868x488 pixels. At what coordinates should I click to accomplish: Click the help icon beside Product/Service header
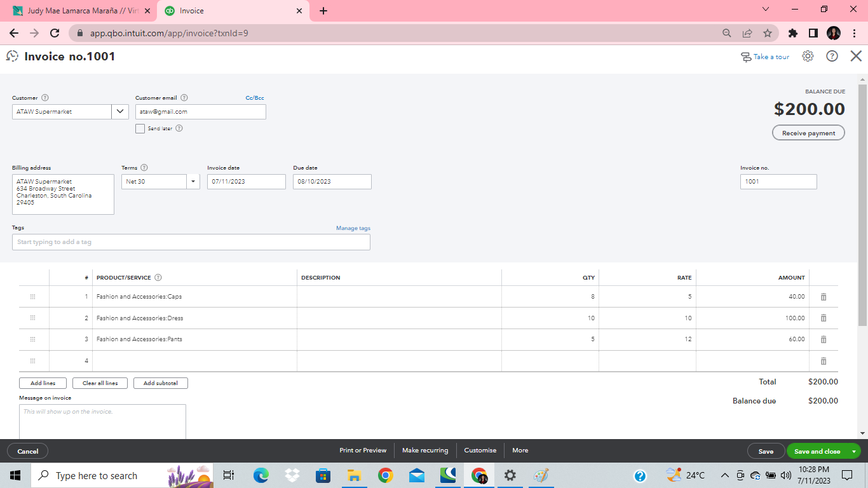coord(158,278)
